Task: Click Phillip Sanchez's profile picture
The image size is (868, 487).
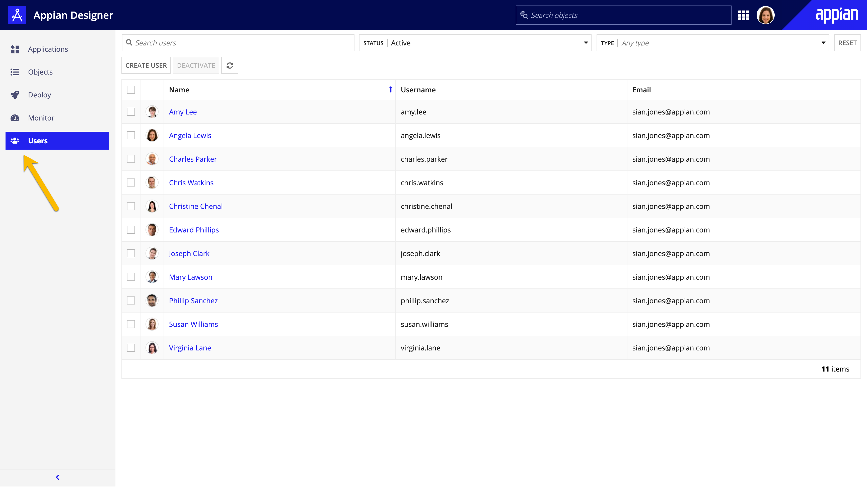Action: click(152, 300)
